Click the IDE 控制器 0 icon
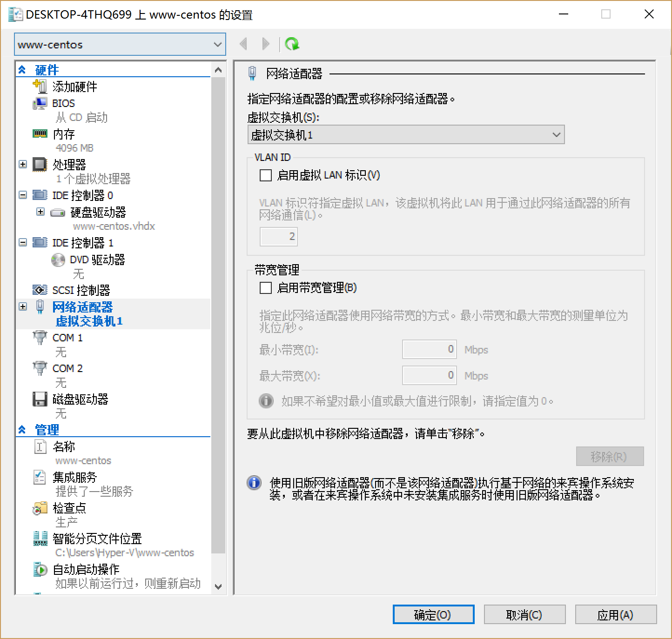672x639 pixels. coord(40,195)
